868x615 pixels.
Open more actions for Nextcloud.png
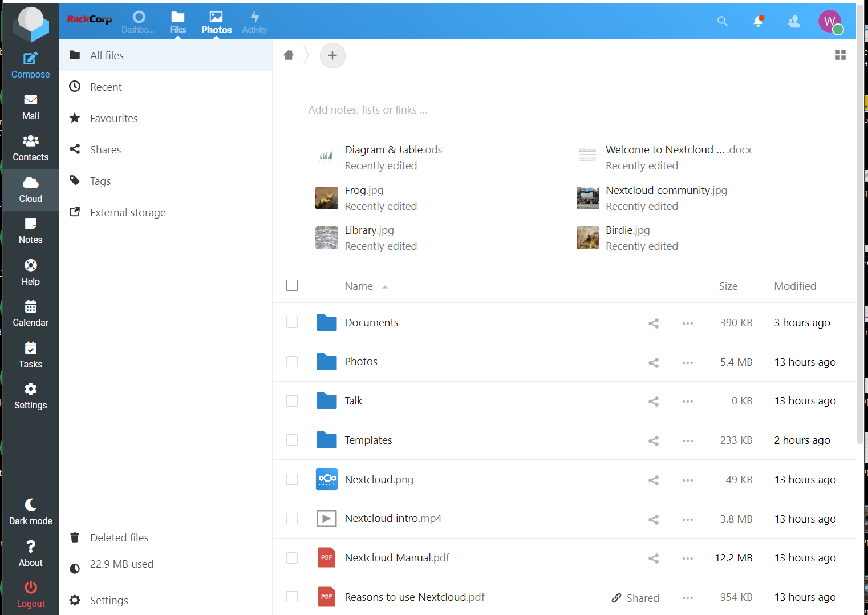[688, 480]
